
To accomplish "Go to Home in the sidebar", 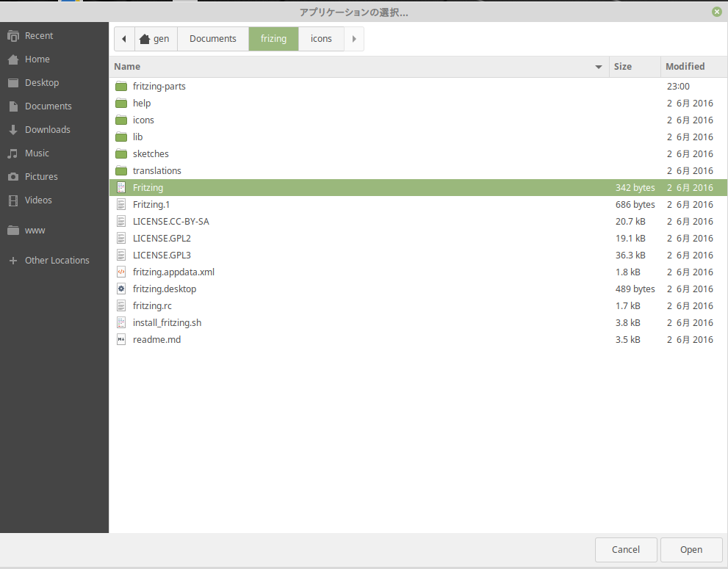I will coord(54,59).
